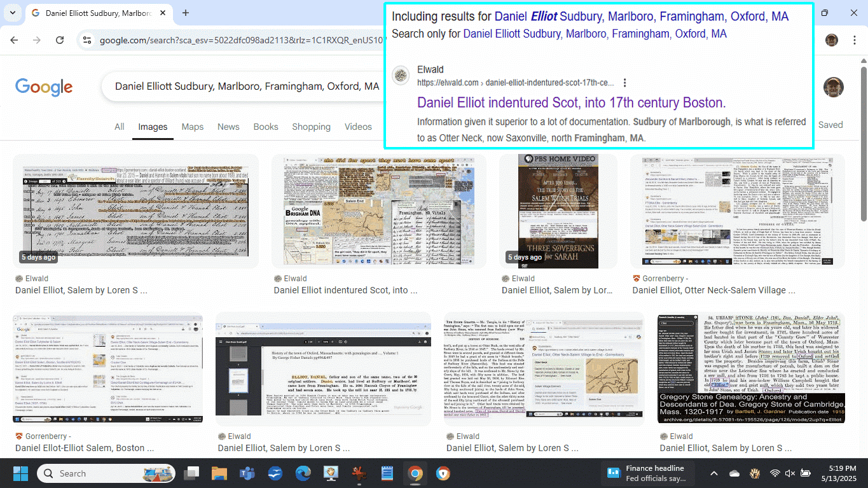Show hidden system tray icons chevron
This screenshot has height=488, width=868.
pyautogui.click(x=713, y=473)
